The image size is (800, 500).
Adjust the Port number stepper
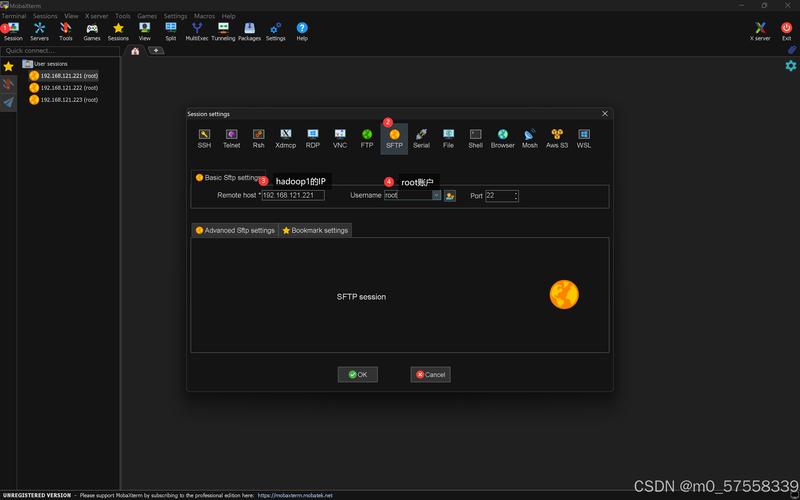(x=516, y=196)
